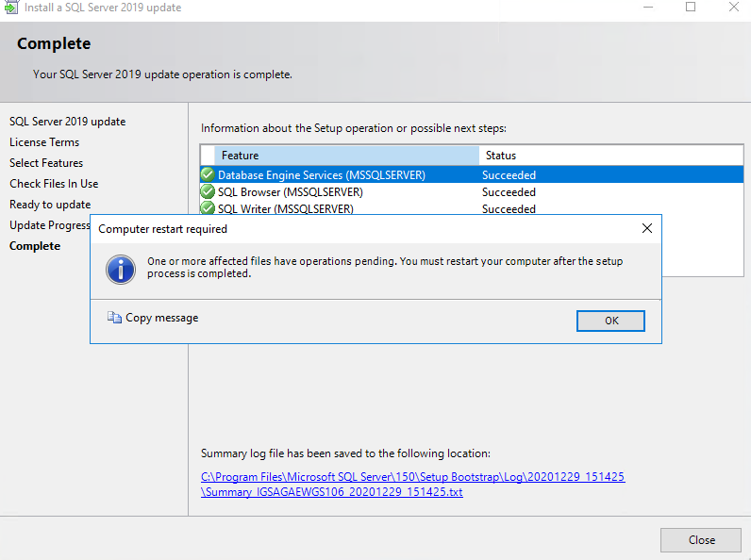The image size is (751, 560).
Task: Confirm the restart message with OK
Action: coord(610,321)
